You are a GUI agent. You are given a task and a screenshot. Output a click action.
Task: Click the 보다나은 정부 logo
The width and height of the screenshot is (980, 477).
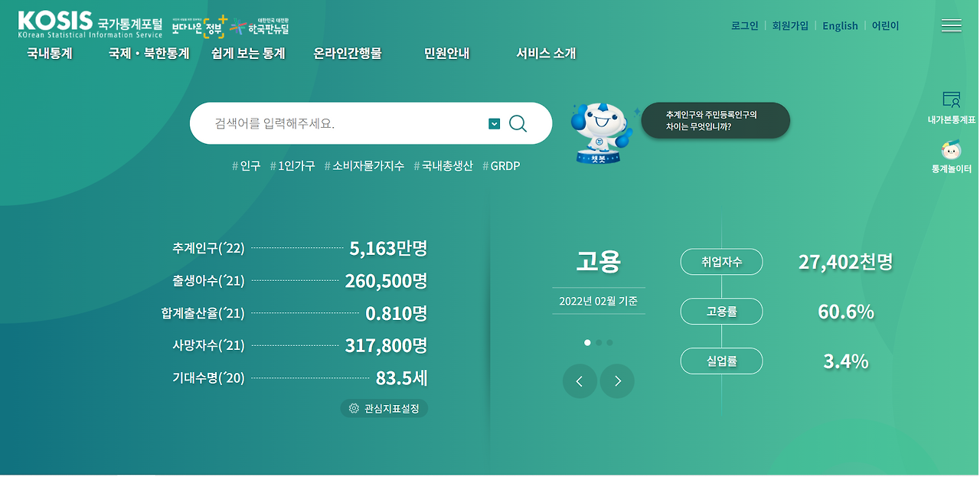pos(199,26)
